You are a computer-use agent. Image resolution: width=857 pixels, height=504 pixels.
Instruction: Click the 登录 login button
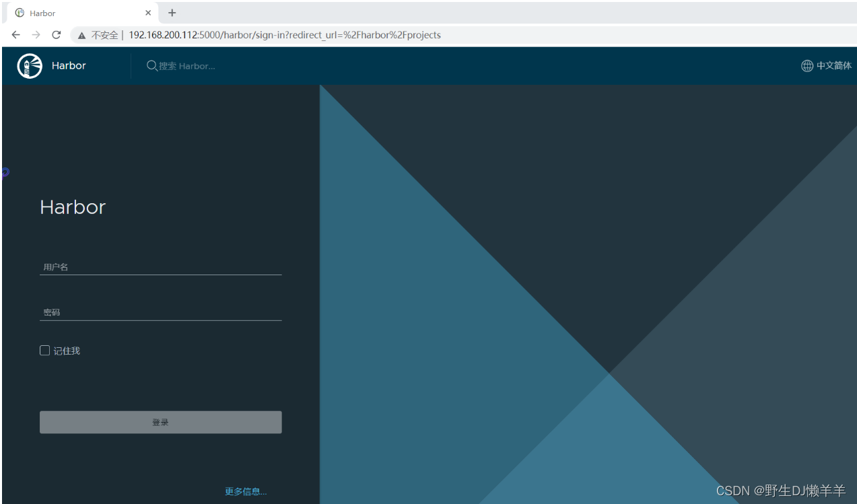pos(160,422)
